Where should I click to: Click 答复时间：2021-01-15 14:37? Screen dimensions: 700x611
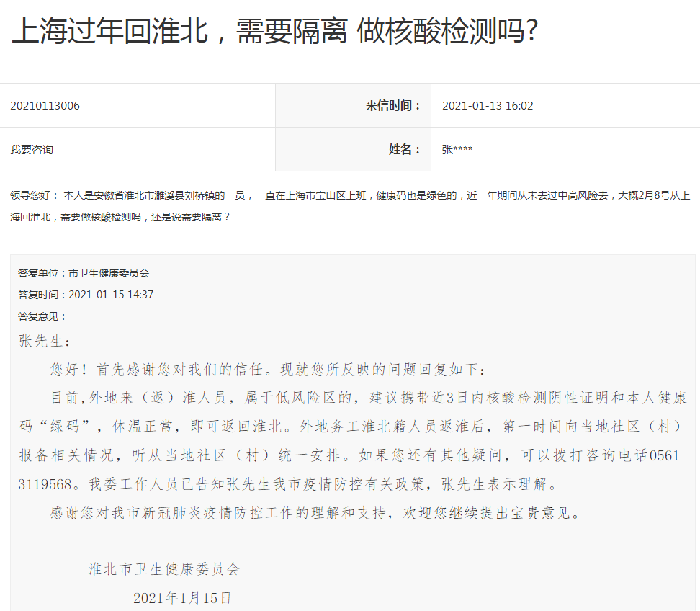85,295
